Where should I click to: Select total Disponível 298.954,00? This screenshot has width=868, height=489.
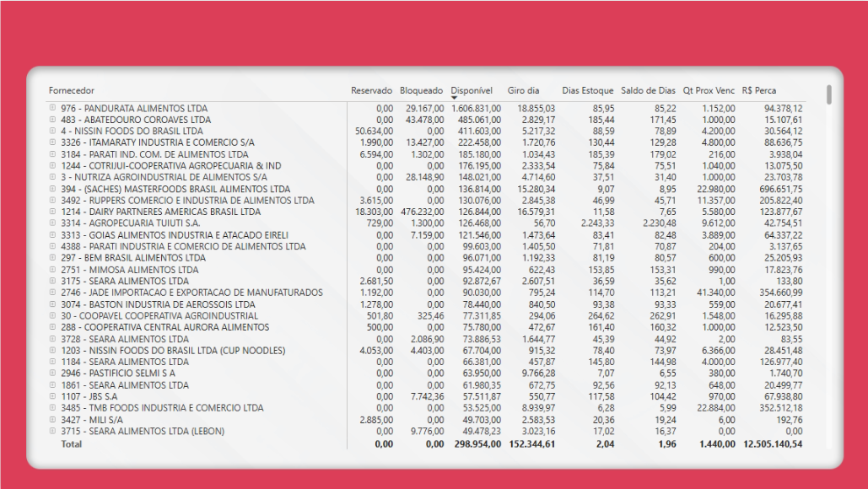click(x=477, y=443)
